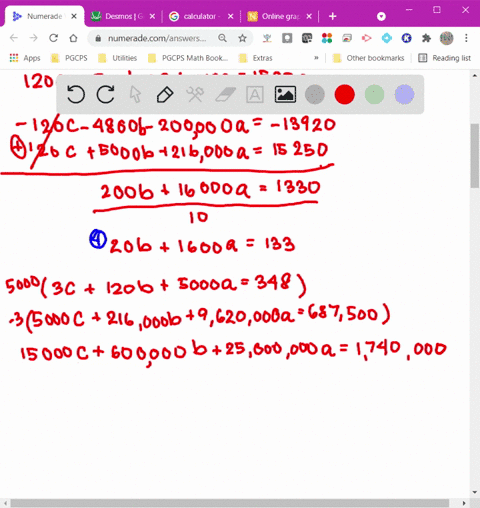Open the Extensions puzzle piece menu
The image size is (480, 508).
point(426,38)
